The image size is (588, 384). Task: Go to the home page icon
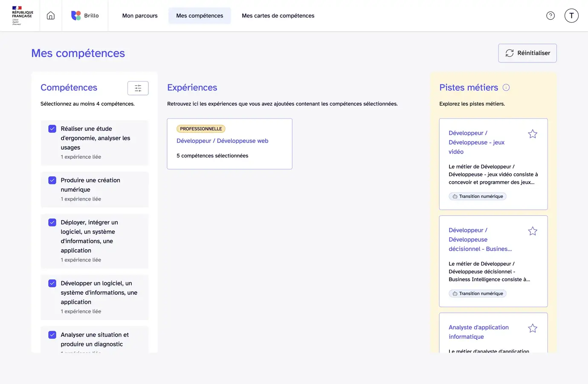51,16
